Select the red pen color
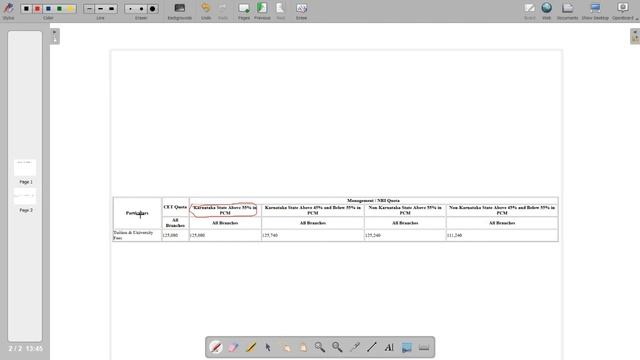The height and width of the screenshot is (360, 640). pyautogui.click(x=37, y=9)
